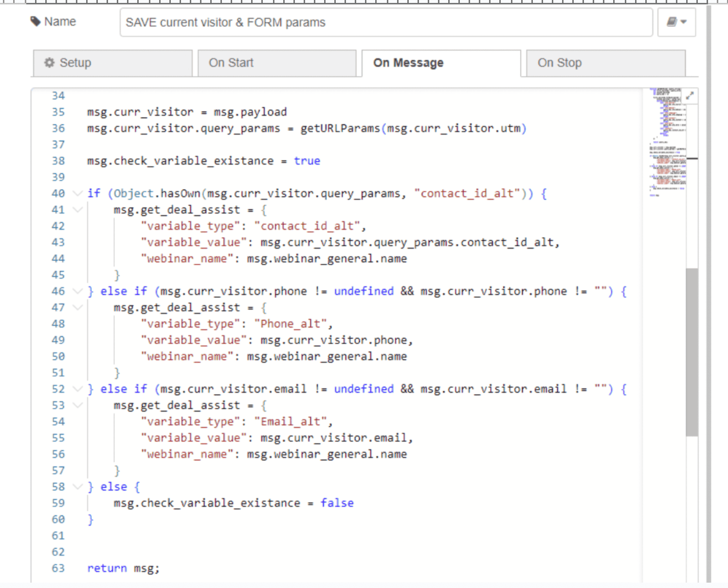728x588 pixels.
Task: Click the expand editor arrows icon
Action: (x=690, y=96)
